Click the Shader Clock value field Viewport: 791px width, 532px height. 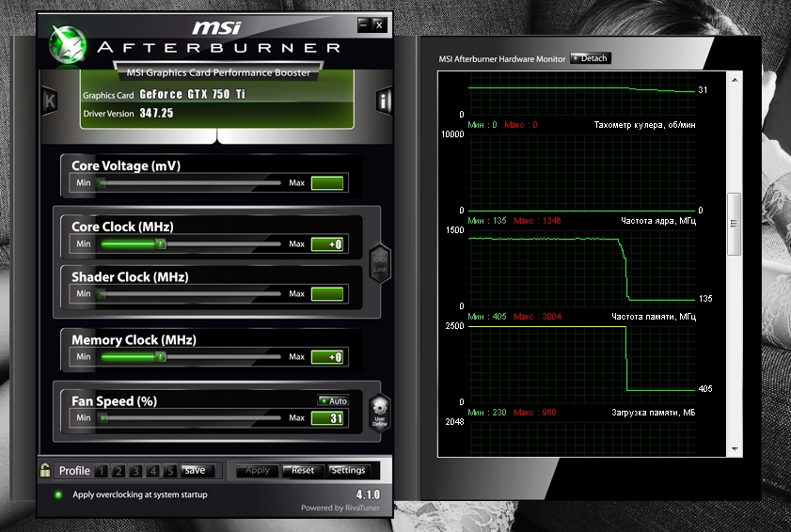(x=327, y=294)
